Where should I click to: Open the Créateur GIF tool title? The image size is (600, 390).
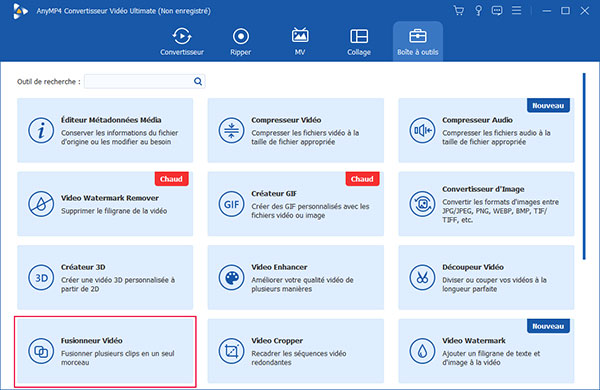(x=274, y=194)
